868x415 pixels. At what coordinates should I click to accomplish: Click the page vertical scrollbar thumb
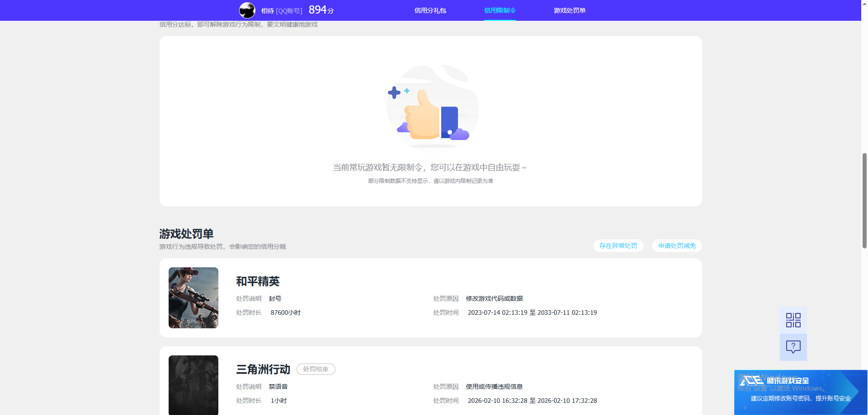(864, 201)
